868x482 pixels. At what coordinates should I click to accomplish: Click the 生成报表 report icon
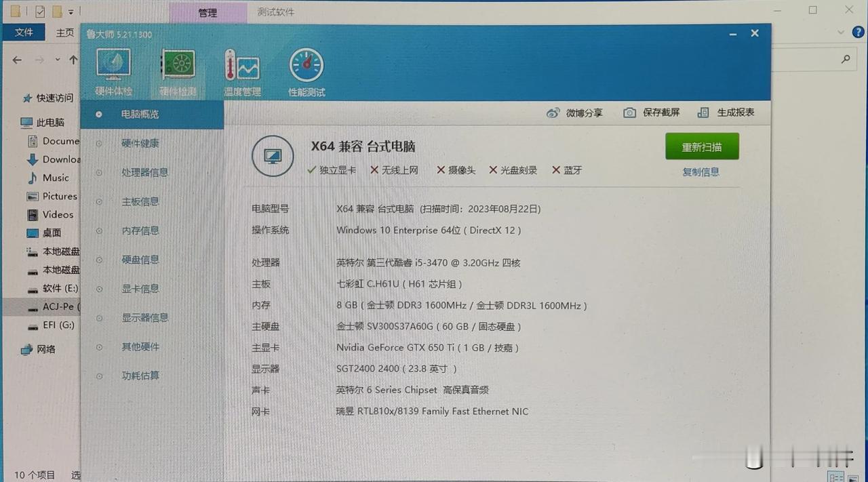(x=703, y=113)
